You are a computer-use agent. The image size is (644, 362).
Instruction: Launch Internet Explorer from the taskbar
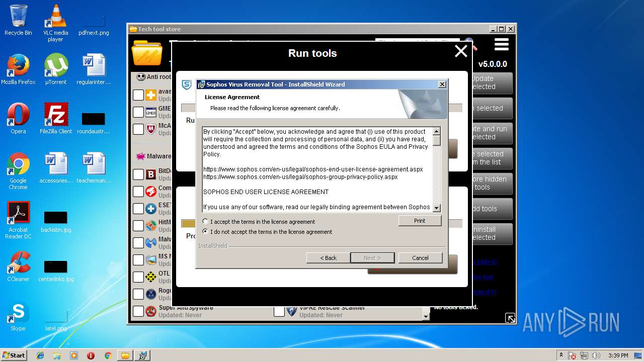coord(40,355)
